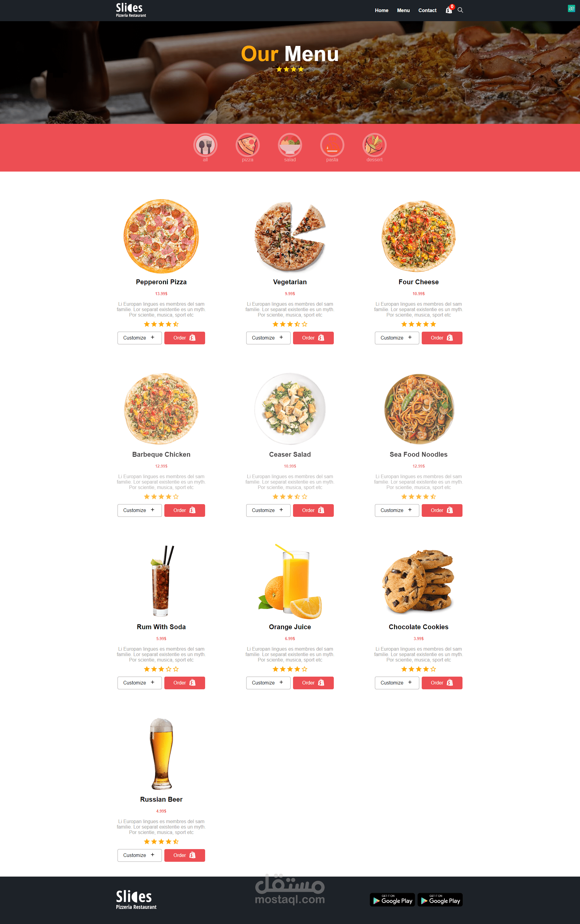Order the Russian Beer
The image size is (580, 924).
tap(185, 855)
